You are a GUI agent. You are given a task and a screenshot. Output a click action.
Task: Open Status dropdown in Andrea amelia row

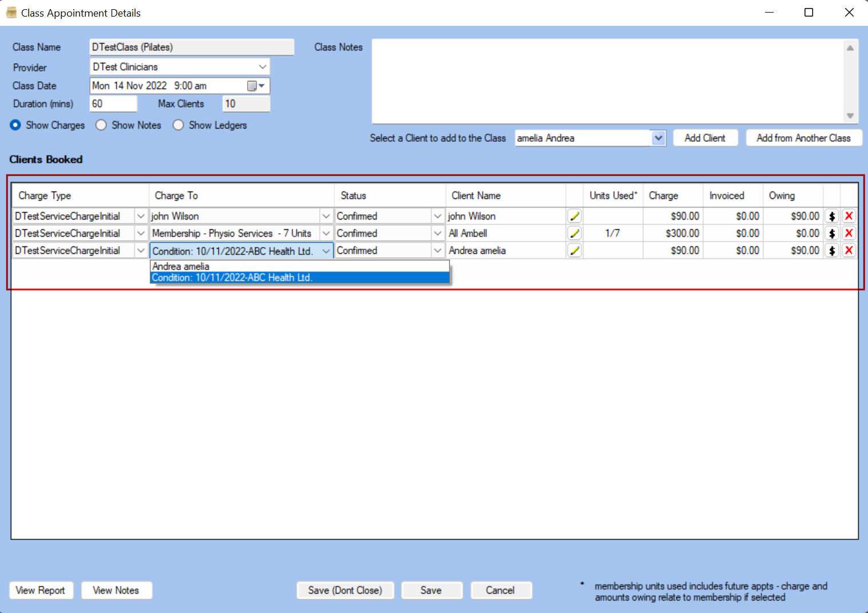[437, 250]
